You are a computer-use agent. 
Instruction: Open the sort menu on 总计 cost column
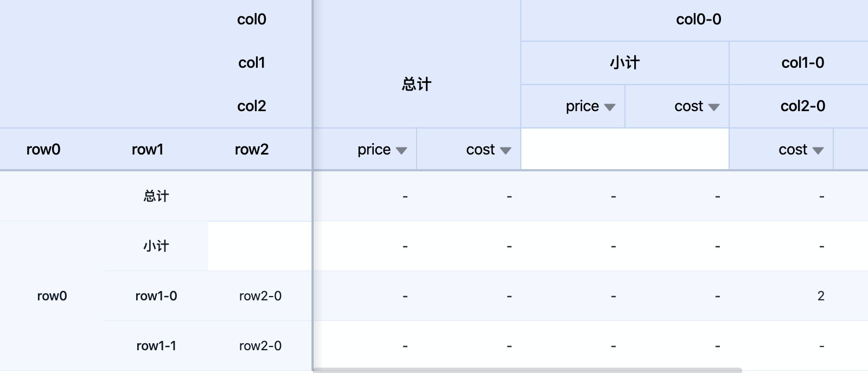pyautogui.click(x=507, y=150)
